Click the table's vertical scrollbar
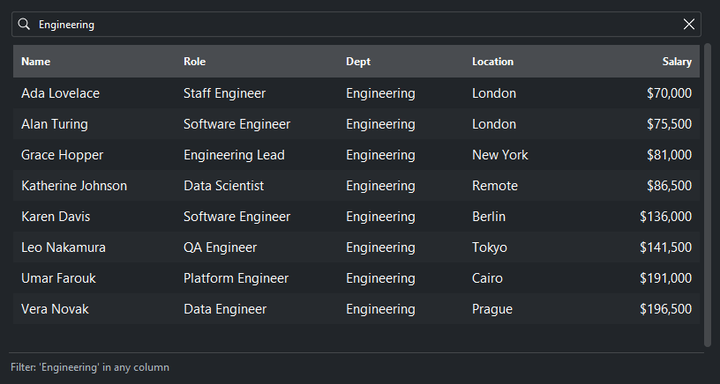Viewport: 720px width, 384px height. [x=707, y=195]
